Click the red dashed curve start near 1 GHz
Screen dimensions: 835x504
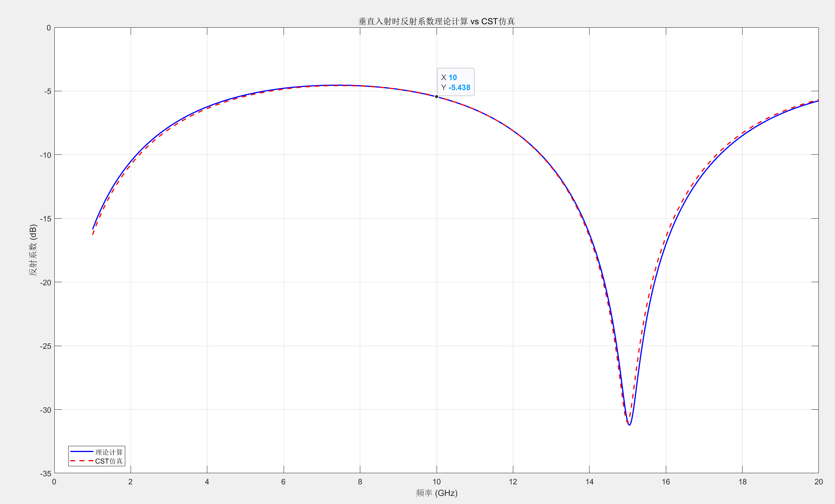pos(93,234)
